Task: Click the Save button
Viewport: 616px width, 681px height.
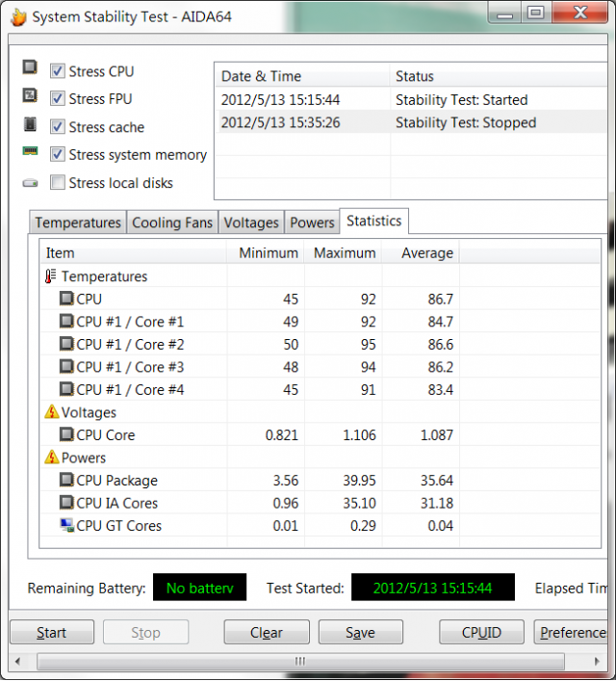Action: (360, 632)
